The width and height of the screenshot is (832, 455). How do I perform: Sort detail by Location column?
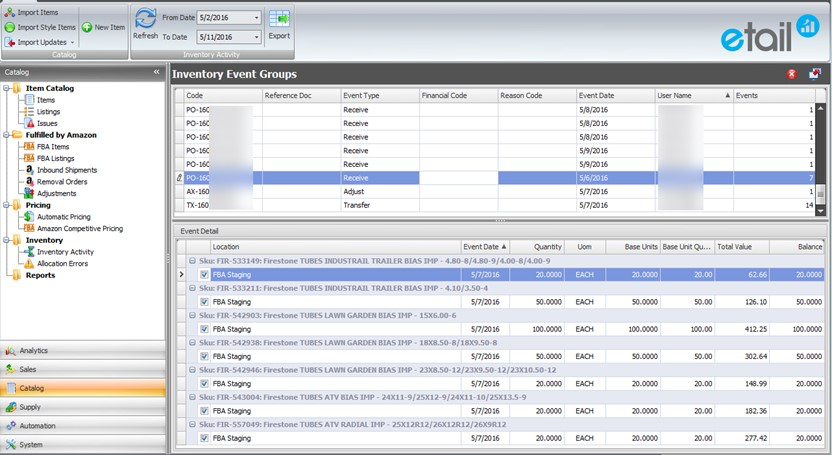[336, 247]
